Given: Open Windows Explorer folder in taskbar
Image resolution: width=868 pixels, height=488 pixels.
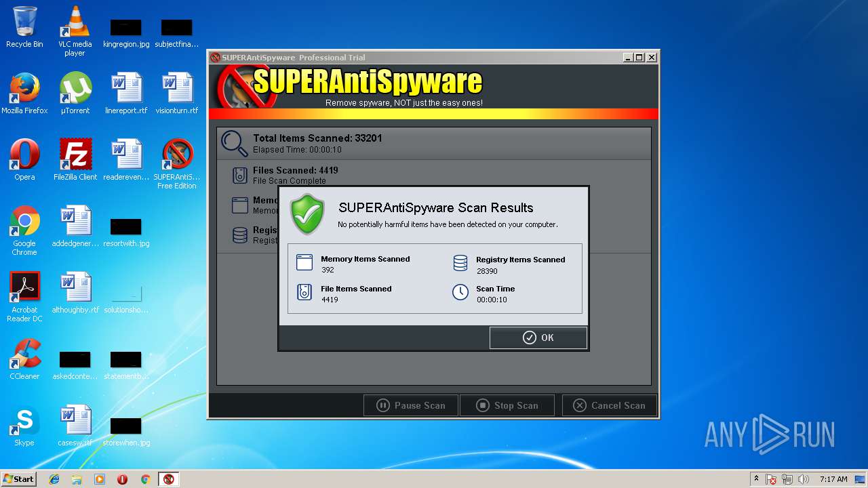Looking at the screenshot, I should coord(77,479).
